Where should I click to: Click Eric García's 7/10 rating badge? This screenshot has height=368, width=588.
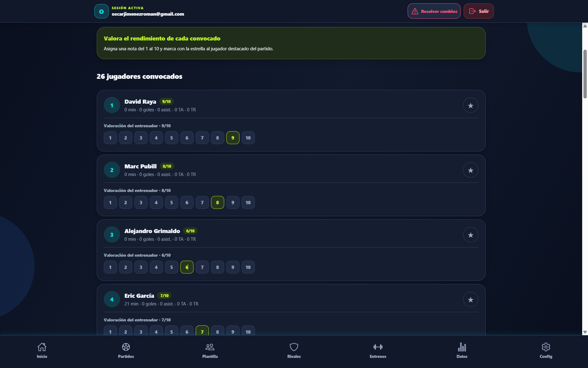(x=164, y=296)
